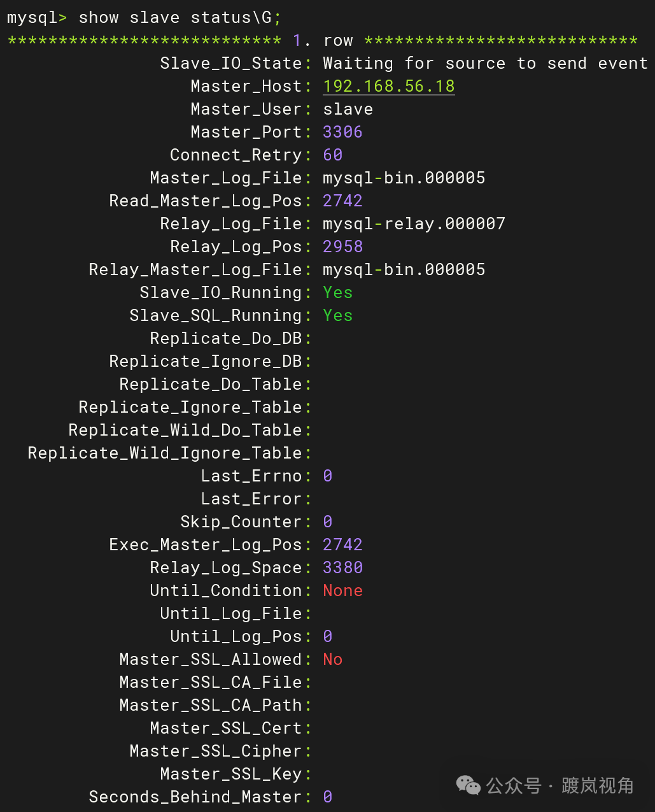Image resolution: width=655 pixels, height=812 pixels.
Task: Click the Relay_Log_Pos value 2958
Action: click(342, 246)
